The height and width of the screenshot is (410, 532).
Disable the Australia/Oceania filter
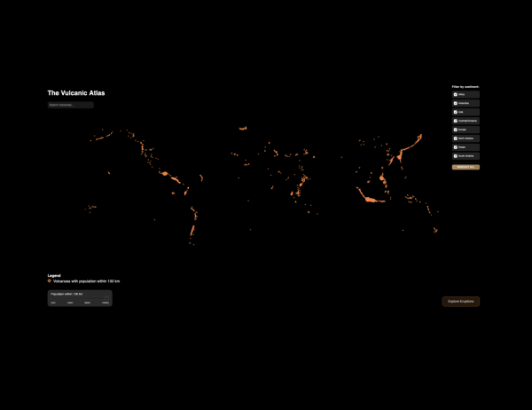coord(456,121)
